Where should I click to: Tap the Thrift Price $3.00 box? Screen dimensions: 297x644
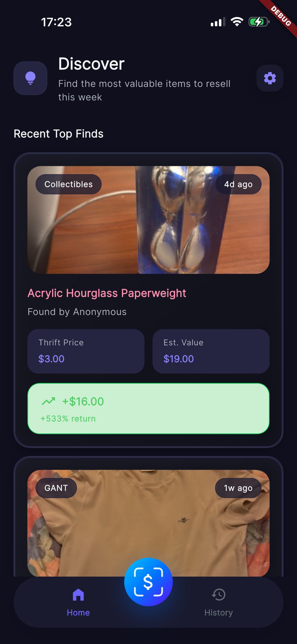click(x=86, y=351)
